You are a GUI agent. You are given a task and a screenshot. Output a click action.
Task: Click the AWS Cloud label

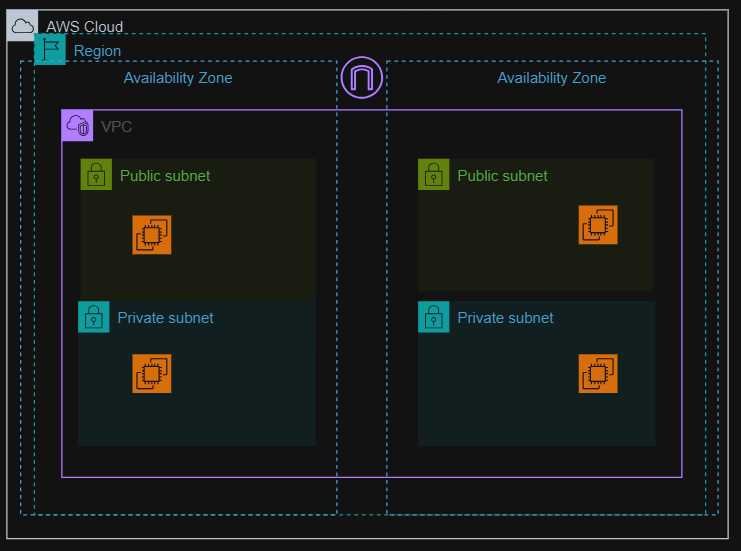[x=85, y=27]
